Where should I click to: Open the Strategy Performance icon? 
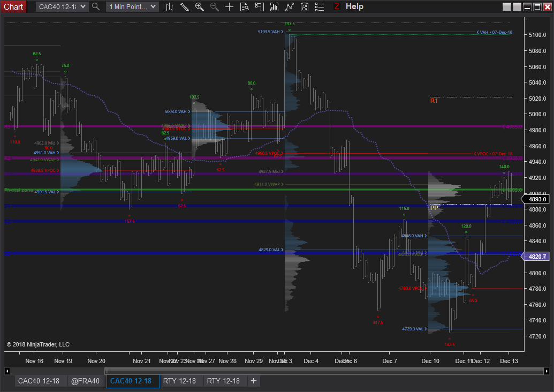pos(305,7)
